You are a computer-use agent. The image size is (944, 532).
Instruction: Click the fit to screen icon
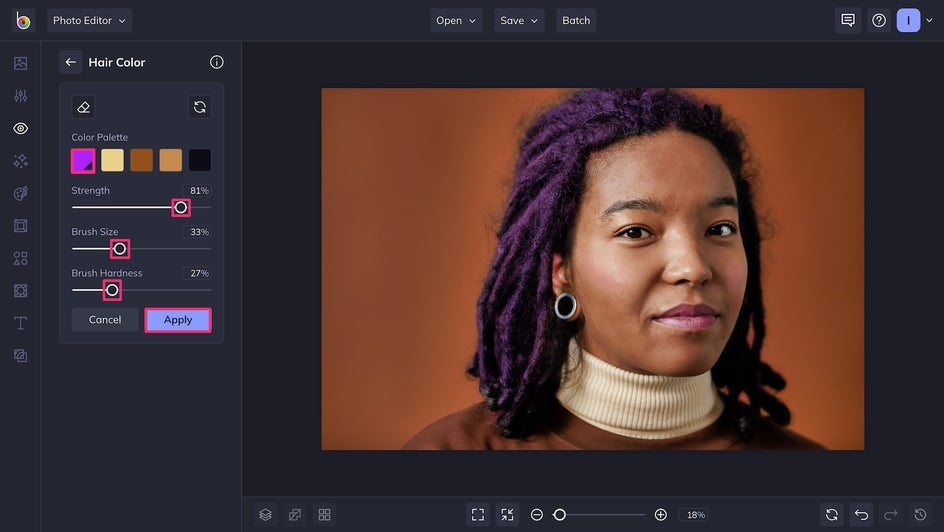point(478,515)
